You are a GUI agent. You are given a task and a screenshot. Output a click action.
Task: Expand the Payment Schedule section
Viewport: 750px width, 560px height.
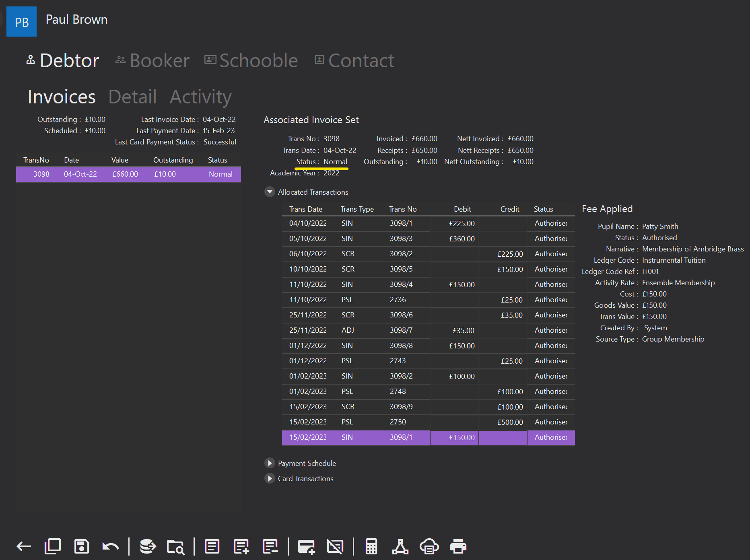click(x=270, y=463)
